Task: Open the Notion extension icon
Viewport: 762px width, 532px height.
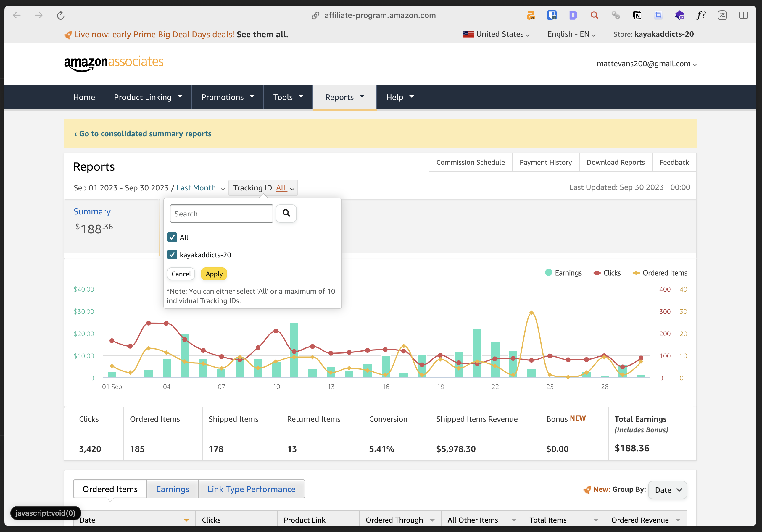Action: 637,15
